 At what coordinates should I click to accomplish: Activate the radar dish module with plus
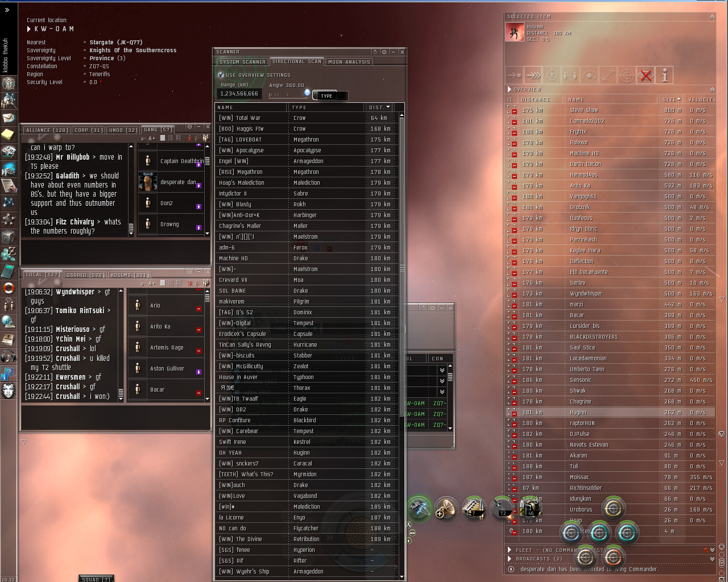point(446,509)
